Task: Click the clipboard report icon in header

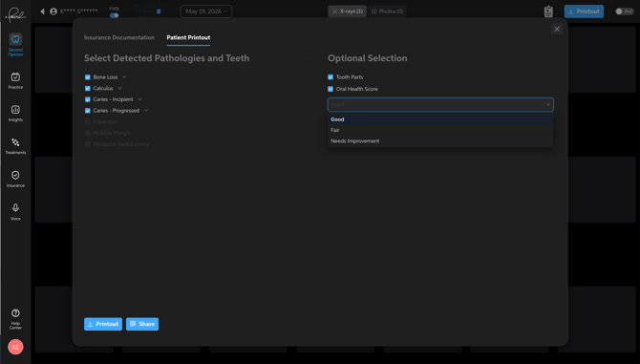Action: 548,11
